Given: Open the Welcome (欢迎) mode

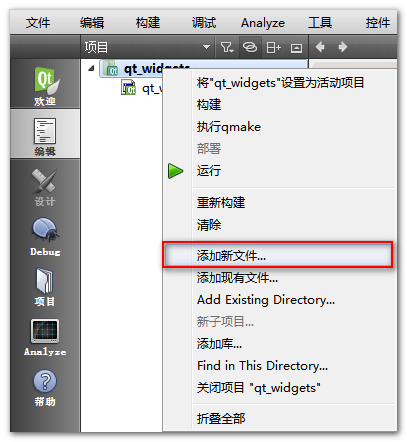Looking at the screenshot, I should 45,84.
